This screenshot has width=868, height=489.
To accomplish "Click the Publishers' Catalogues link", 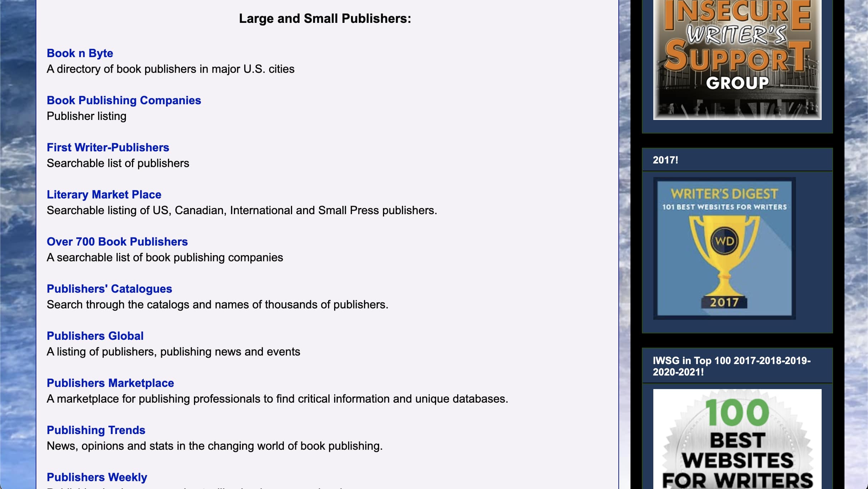I will [109, 289].
